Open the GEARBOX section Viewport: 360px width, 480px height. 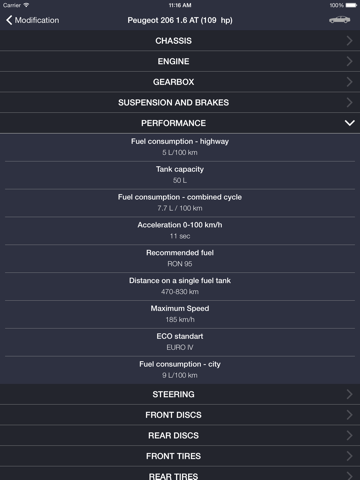tap(180, 82)
